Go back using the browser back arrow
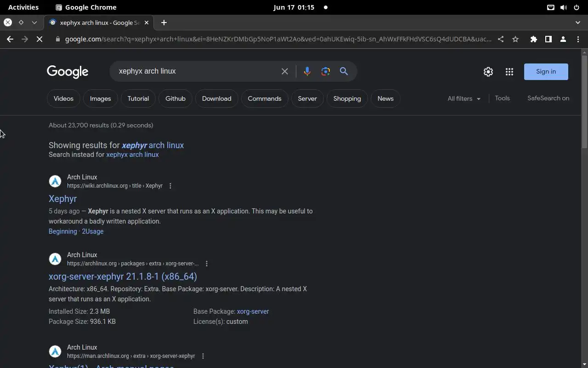This screenshot has width=588, height=368. pos(10,39)
